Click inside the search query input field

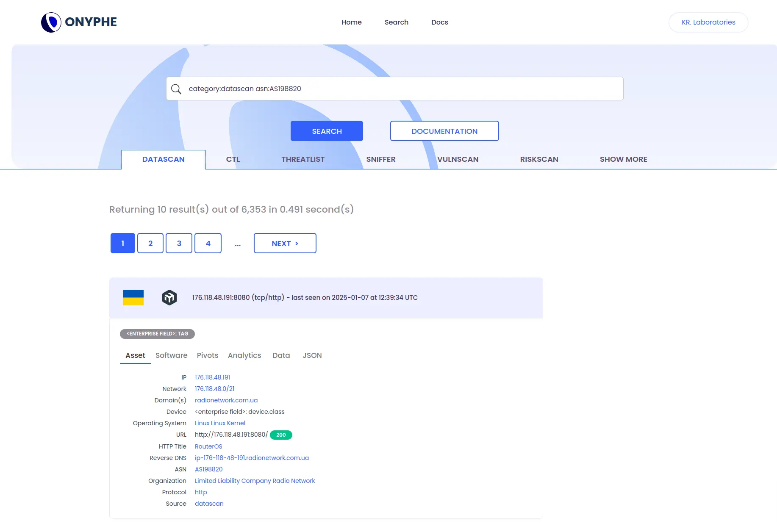381,89
